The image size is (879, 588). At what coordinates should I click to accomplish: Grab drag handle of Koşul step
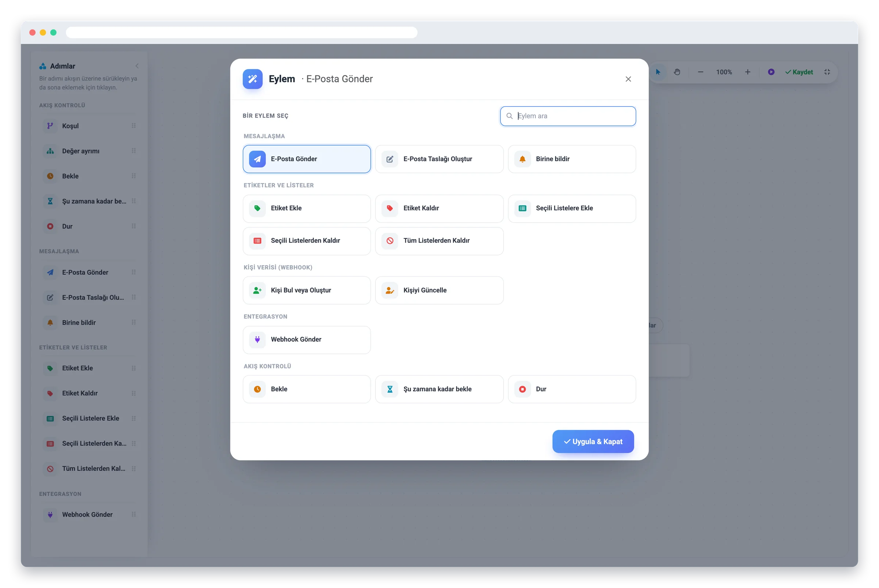134,126
